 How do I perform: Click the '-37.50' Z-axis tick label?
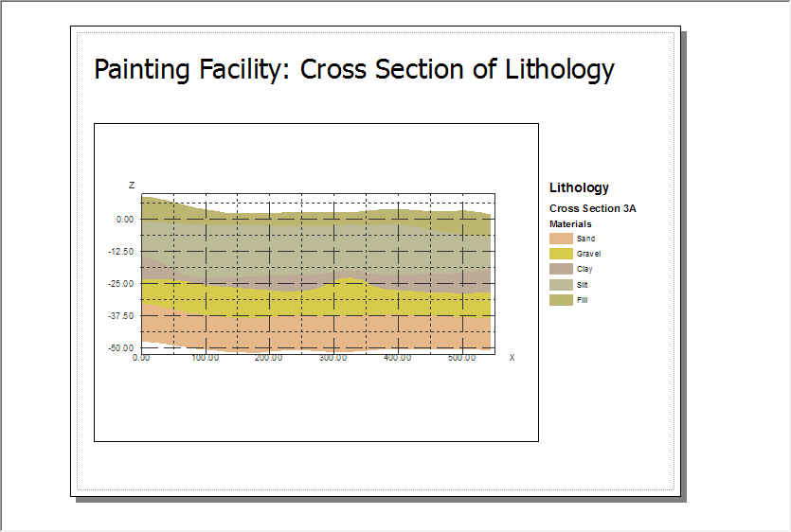[121, 316]
